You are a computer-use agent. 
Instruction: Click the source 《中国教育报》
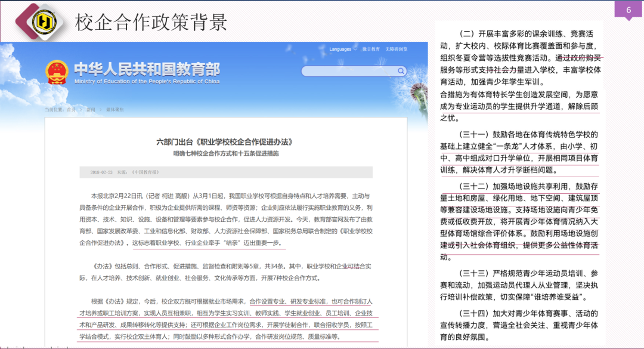tap(145, 172)
